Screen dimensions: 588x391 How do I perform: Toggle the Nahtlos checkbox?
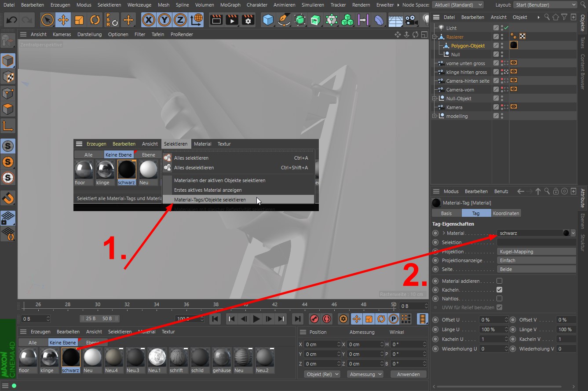[499, 299]
